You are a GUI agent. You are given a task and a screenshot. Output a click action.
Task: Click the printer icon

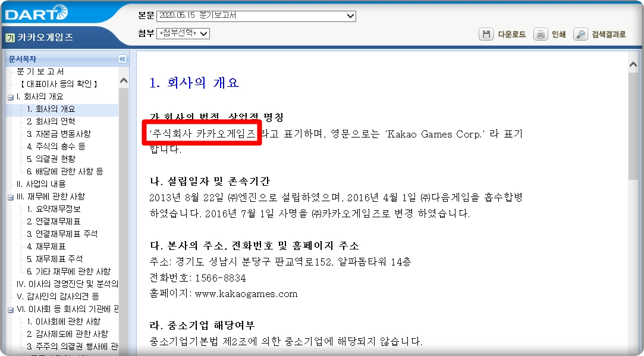point(541,34)
